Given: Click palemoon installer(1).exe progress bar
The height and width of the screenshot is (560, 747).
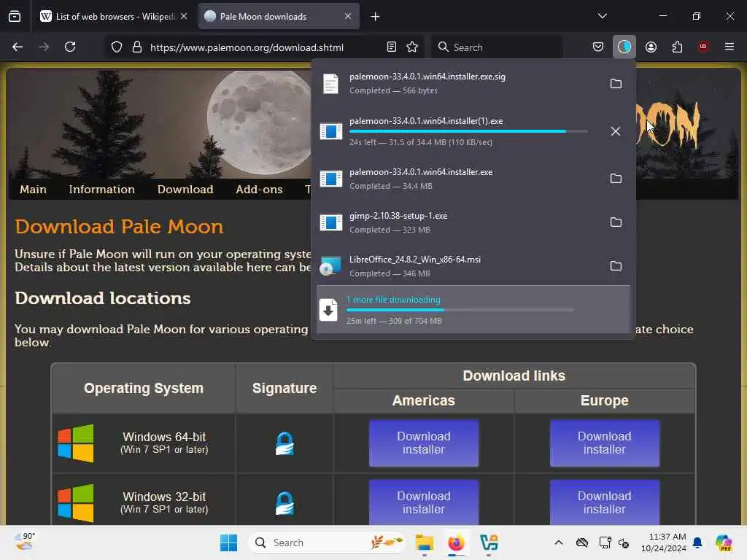Looking at the screenshot, I should click(x=468, y=131).
